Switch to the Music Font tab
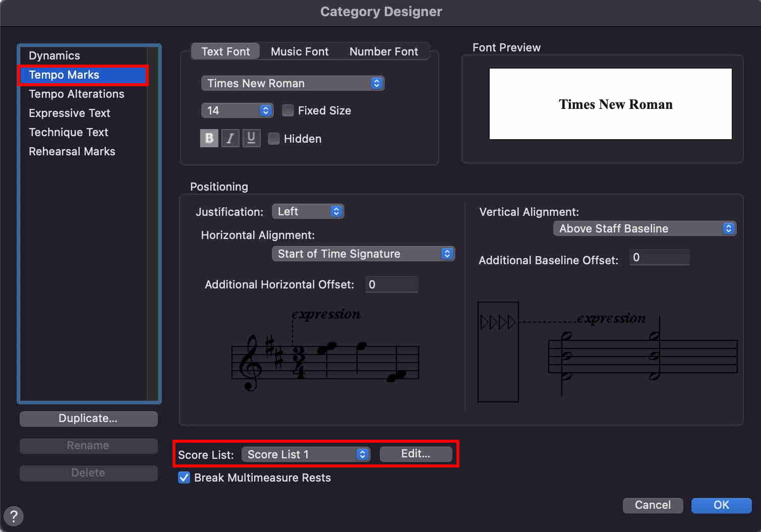The height and width of the screenshot is (532, 761). coord(300,51)
